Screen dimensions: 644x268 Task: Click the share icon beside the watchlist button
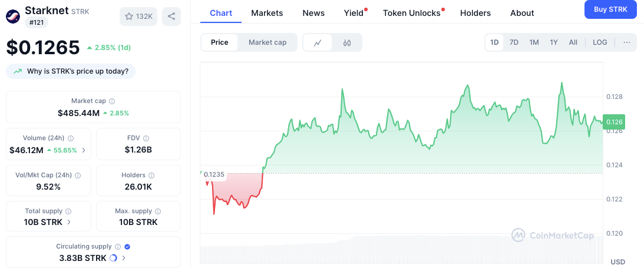(171, 16)
